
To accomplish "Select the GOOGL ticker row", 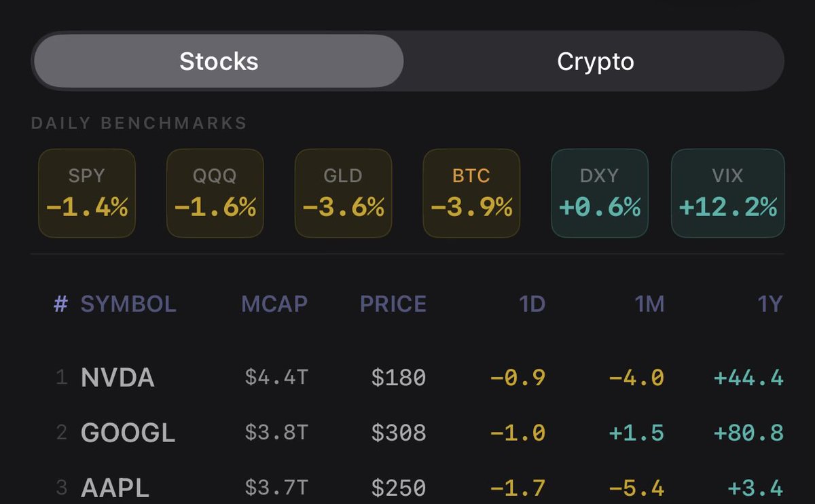I will tap(128, 433).
